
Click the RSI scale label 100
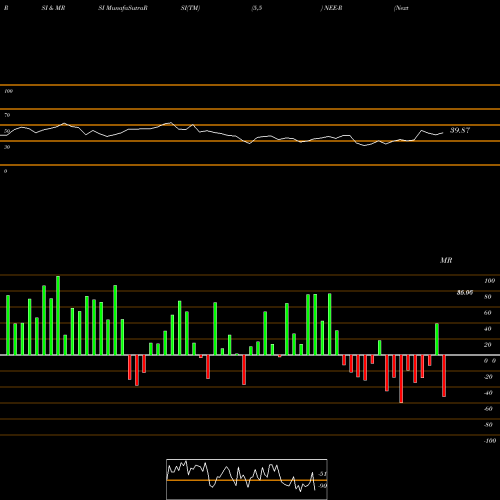(8, 91)
